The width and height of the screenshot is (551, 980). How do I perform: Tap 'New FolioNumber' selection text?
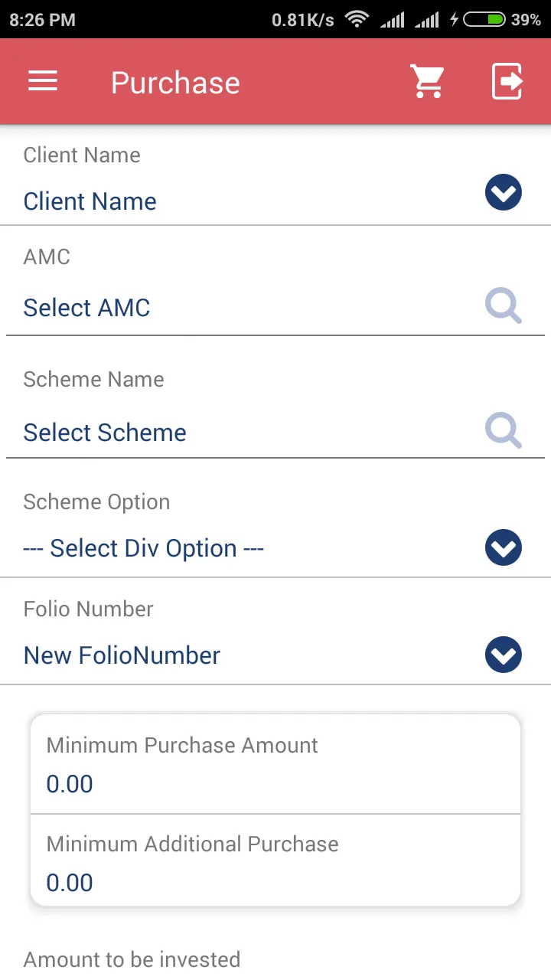(122, 655)
